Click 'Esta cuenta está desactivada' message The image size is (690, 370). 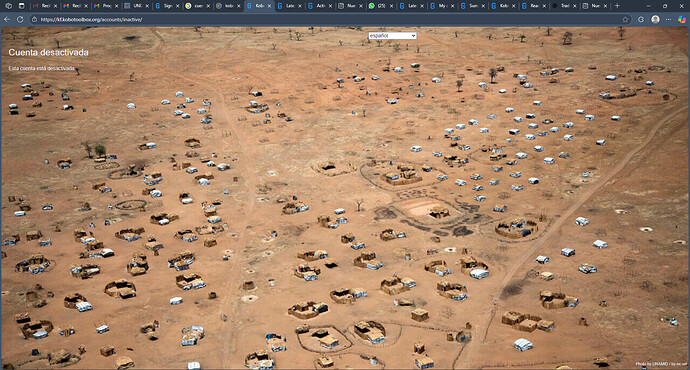click(41, 69)
